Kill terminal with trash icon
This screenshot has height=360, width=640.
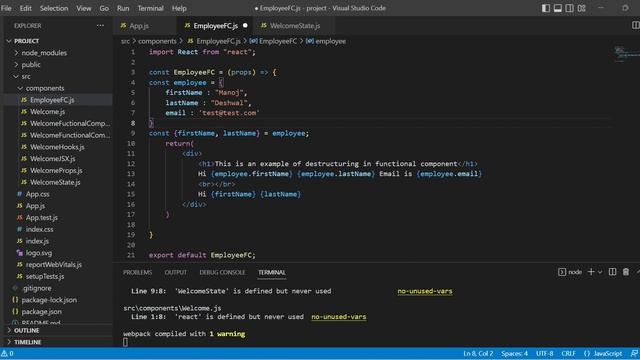point(626,272)
